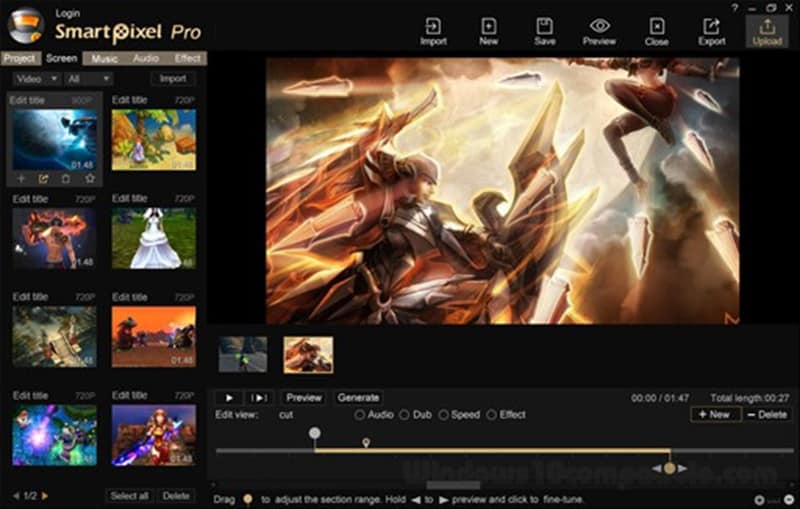The height and width of the screenshot is (509, 800).
Task: Click the small pin marker on timeline
Action: pyautogui.click(x=366, y=442)
